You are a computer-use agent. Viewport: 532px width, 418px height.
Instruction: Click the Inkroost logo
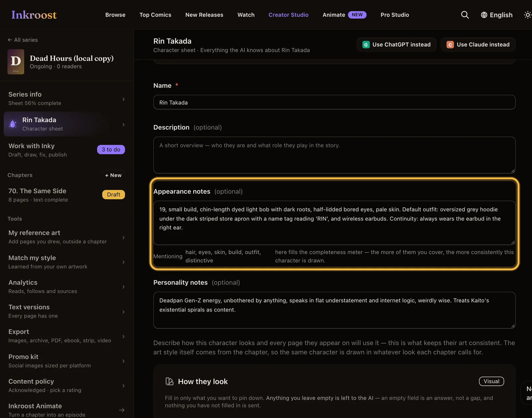coord(34,15)
